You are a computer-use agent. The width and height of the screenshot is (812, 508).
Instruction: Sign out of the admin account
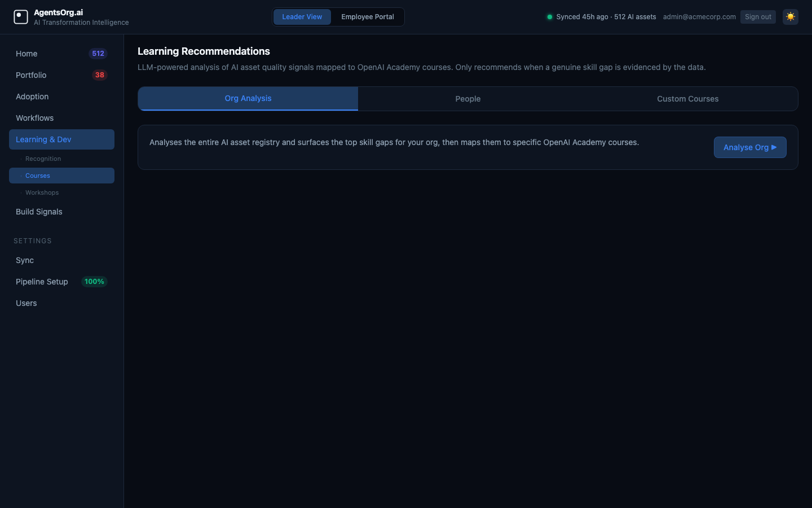click(x=758, y=17)
